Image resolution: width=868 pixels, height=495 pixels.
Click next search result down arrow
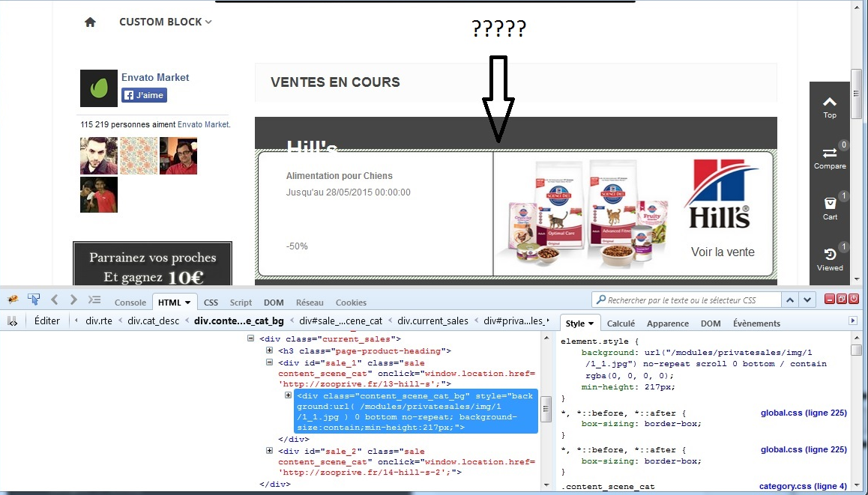pyautogui.click(x=808, y=300)
